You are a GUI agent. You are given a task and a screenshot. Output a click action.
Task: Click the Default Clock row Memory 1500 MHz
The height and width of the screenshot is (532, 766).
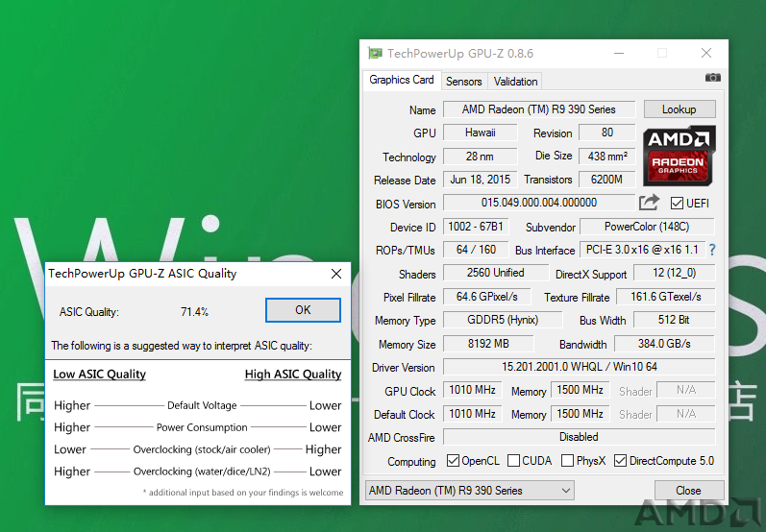(x=581, y=414)
